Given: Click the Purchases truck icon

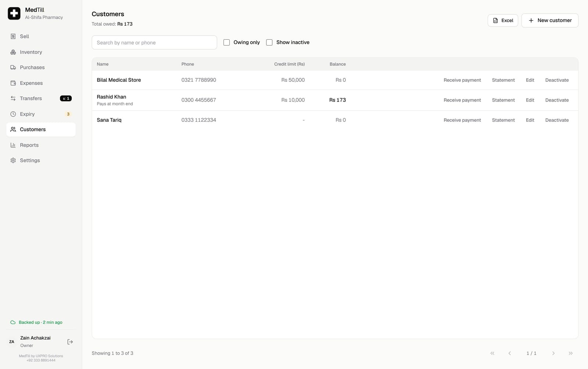Looking at the screenshot, I should (13, 67).
